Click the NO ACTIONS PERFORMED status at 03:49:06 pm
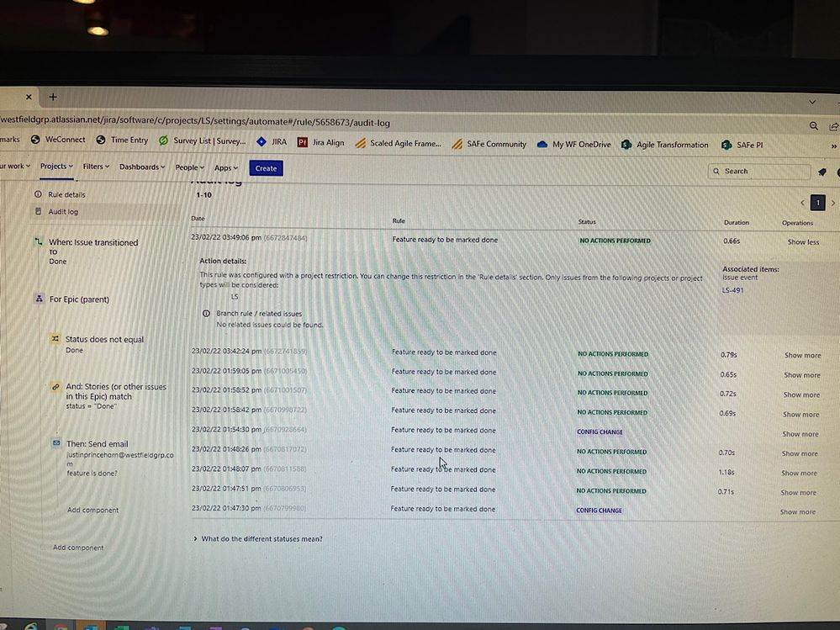 click(x=615, y=241)
